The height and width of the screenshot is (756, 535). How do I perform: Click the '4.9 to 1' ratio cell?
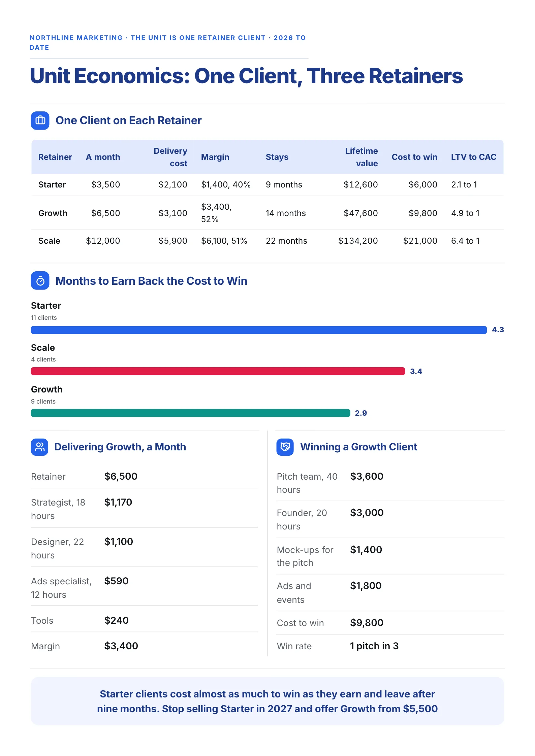[x=465, y=213]
